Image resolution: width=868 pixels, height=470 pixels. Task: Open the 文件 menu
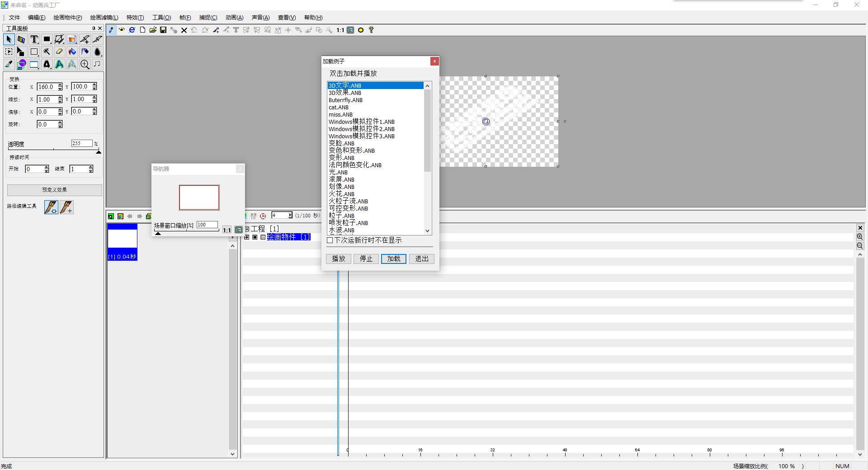(14, 18)
